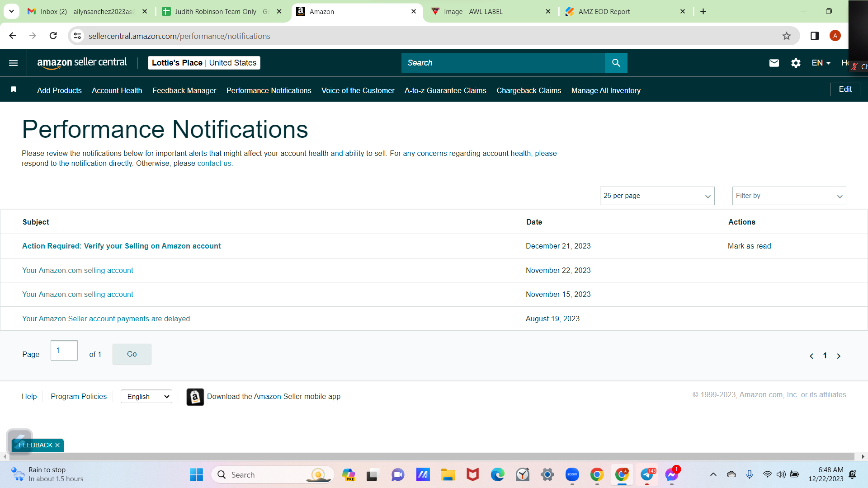Image resolution: width=868 pixels, height=488 pixels.
Task: Open the Action Required verify account notification
Action: [x=122, y=246]
